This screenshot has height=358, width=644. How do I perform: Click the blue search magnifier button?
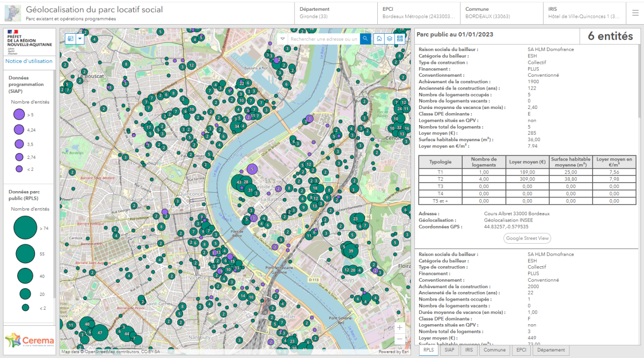(x=365, y=39)
